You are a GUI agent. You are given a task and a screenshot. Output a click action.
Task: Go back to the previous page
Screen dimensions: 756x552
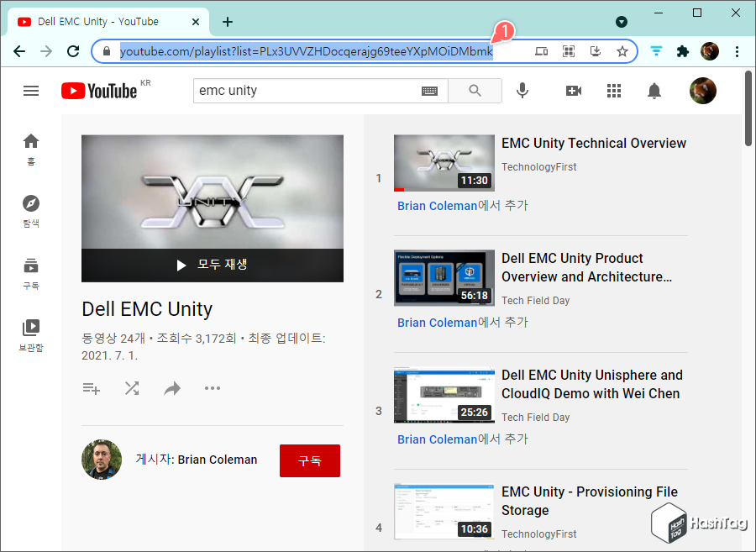[19, 51]
